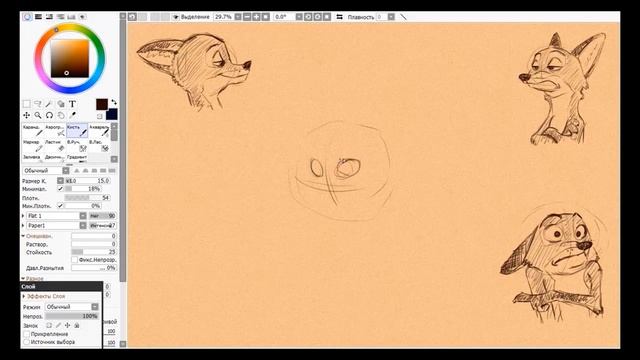The height and width of the screenshot is (360, 640).
Task: Open the Размер К. size multiplier dropdown
Action: [60, 180]
